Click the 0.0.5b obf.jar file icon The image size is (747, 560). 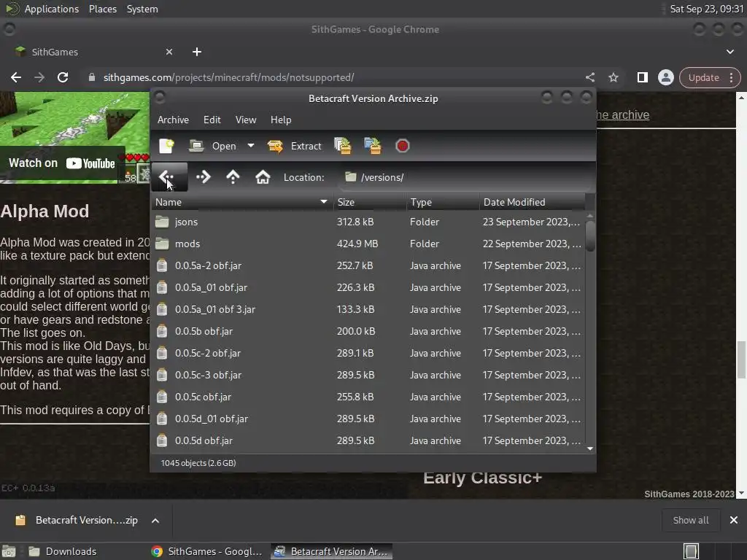162,332
